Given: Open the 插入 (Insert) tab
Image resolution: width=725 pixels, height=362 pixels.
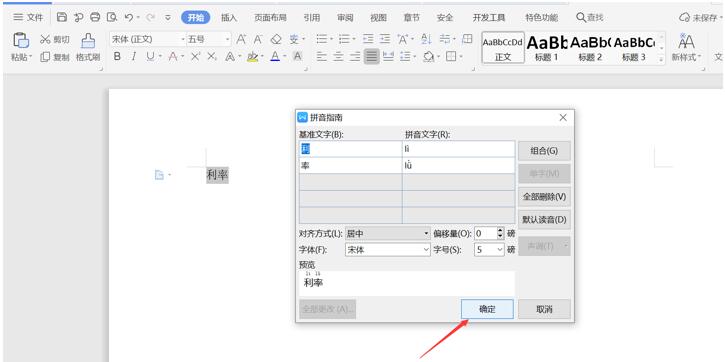Looking at the screenshot, I should point(229,18).
